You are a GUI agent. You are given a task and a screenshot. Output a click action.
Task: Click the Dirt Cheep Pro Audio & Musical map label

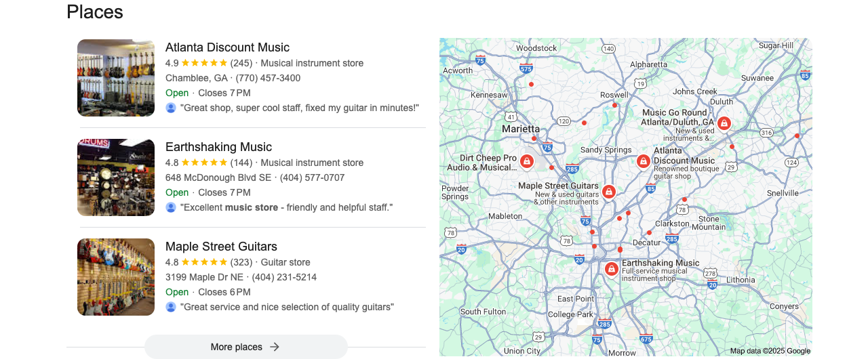tap(488, 163)
